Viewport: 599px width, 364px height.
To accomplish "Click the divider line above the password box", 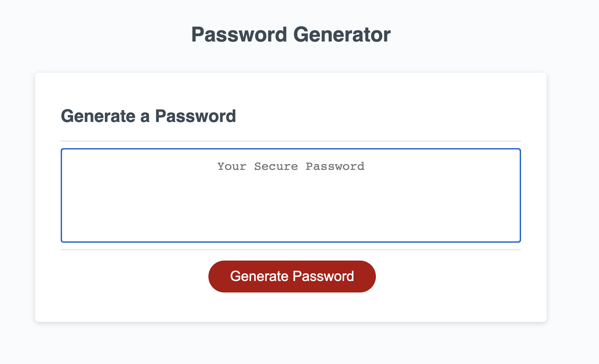I will (x=291, y=140).
